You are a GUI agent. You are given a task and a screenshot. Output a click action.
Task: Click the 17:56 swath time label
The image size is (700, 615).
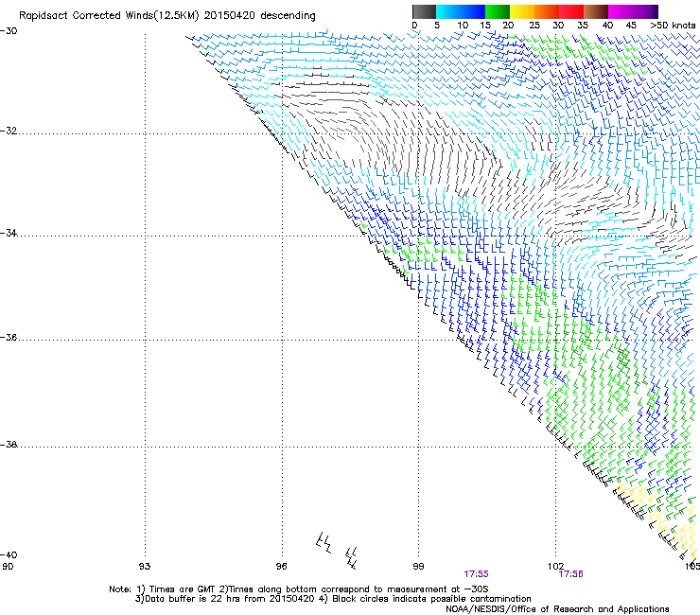click(x=571, y=574)
